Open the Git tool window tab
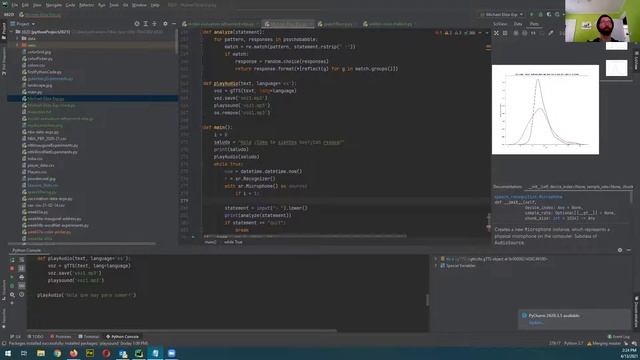Image resolution: width=640 pixels, height=360 pixels. click(16, 337)
